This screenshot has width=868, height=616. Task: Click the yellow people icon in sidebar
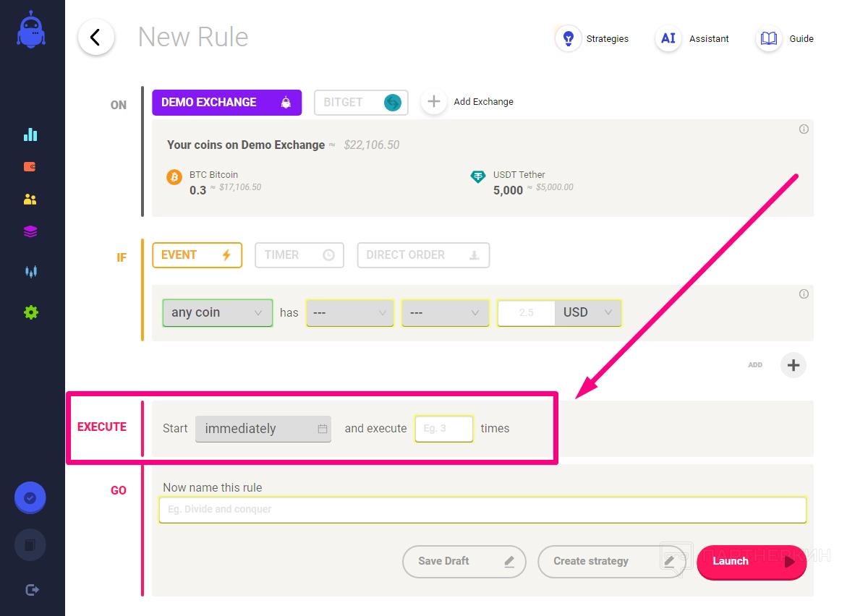(30, 200)
